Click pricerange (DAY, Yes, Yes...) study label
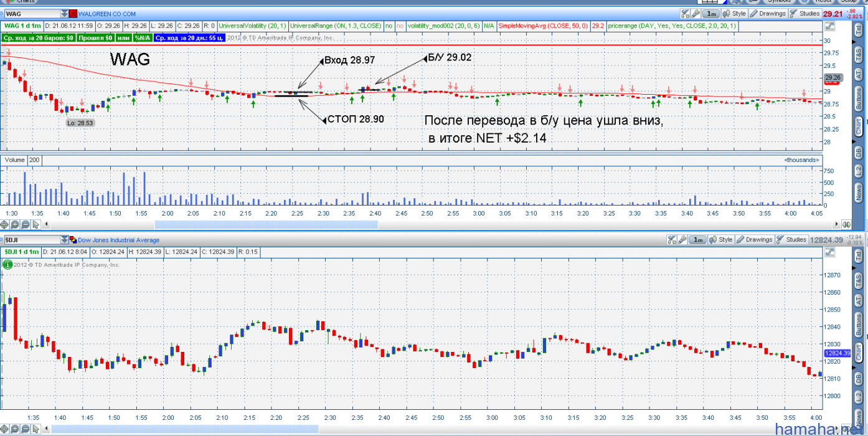The height and width of the screenshot is (436, 868). [x=672, y=26]
